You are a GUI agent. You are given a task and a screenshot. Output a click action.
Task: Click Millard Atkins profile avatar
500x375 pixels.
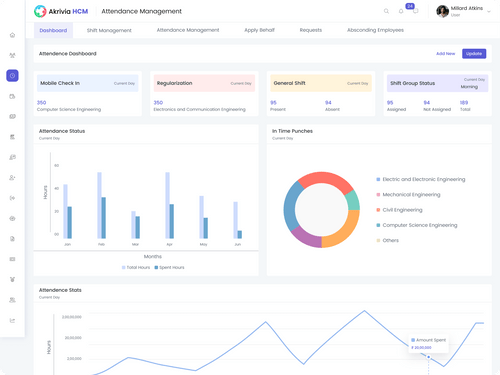click(x=442, y=11)
